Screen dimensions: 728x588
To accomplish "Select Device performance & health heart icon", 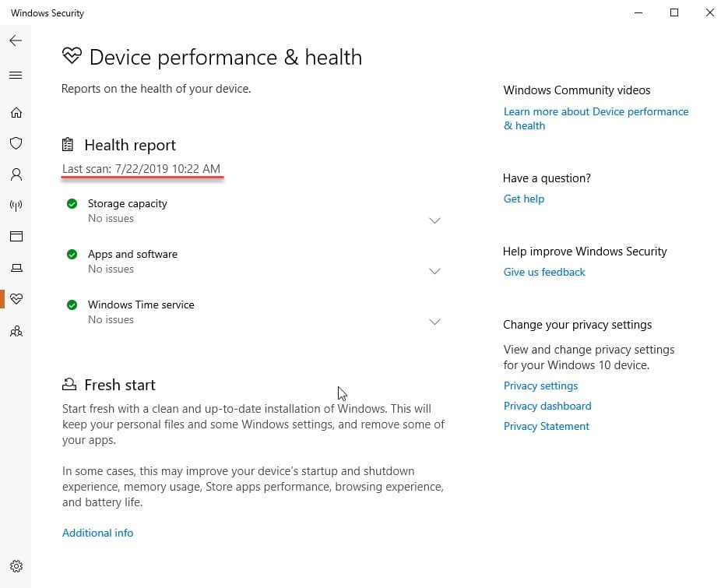I will point(16,298).
